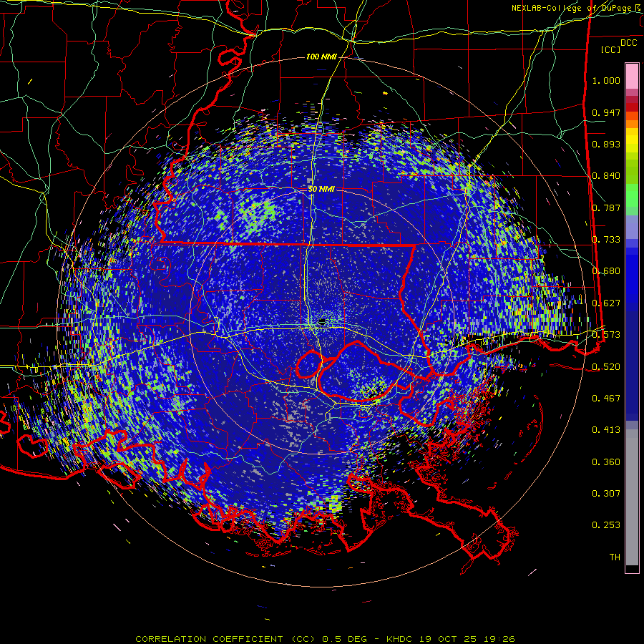Viewport: 644px width, 644px height.
Task: Click the 0.893 legend value
Action: click(606, 144)
